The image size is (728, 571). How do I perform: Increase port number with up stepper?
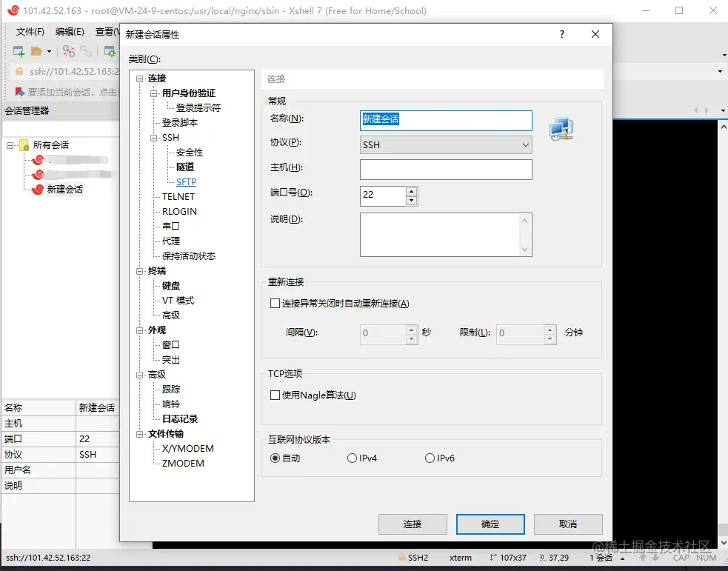(411, 191)
